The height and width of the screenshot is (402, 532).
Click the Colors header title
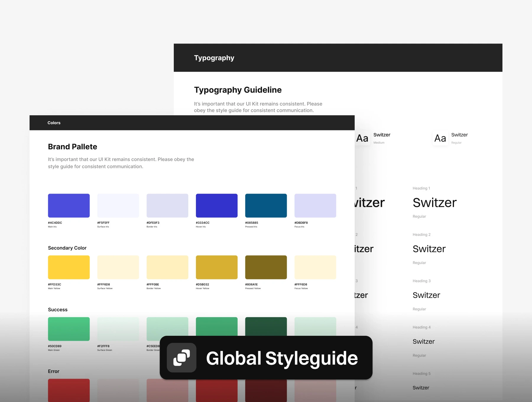coord(54,123)
